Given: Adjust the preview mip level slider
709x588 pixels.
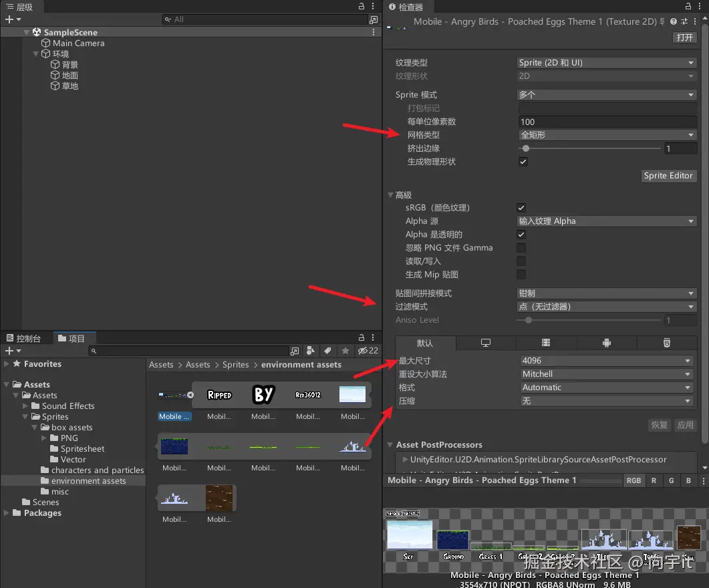Looking at the screenshot, I should (600, 480).
